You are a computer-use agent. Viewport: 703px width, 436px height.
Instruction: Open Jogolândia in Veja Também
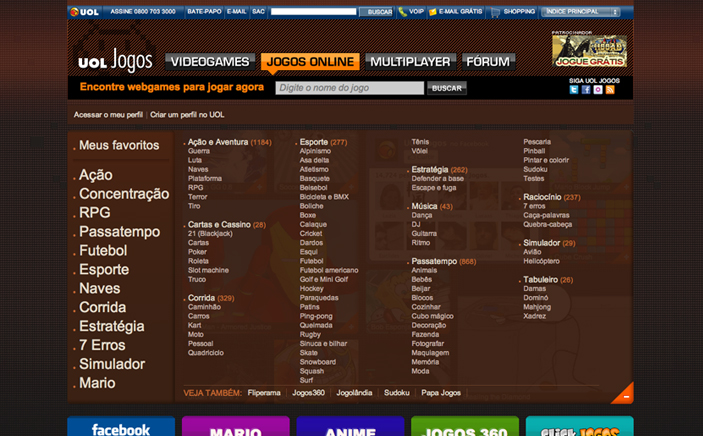point(354,393)
